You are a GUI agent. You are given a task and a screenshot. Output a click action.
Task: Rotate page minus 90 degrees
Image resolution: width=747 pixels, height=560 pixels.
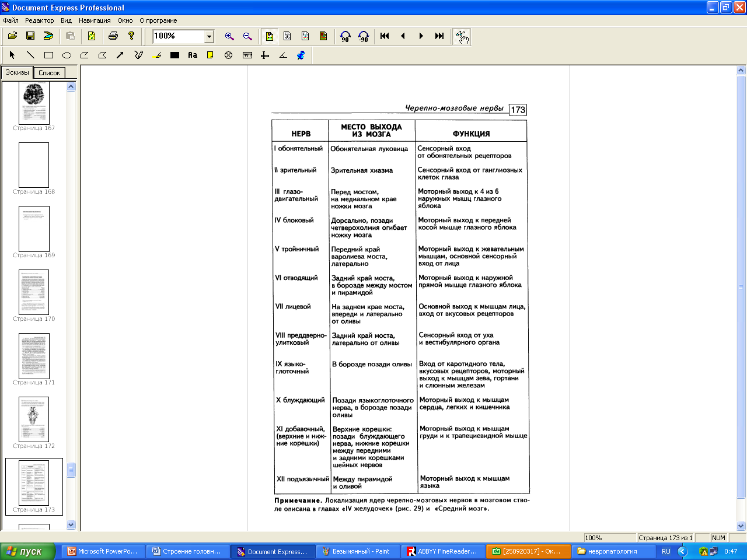[364, 36]
